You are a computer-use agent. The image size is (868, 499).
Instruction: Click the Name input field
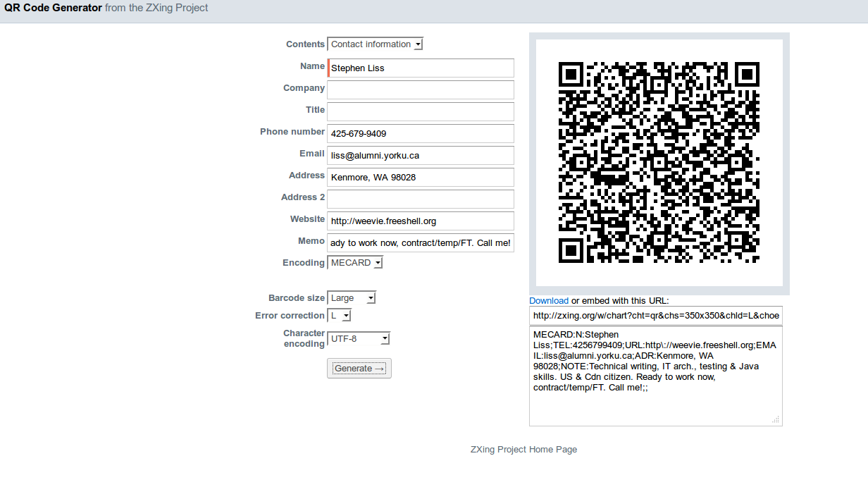420,68
